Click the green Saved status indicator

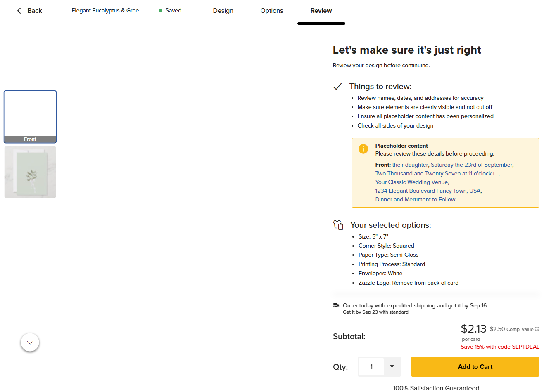click(x=170, y=11)
